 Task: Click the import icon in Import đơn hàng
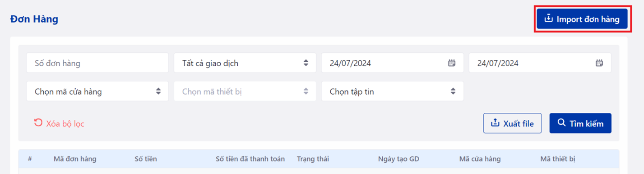pyautogui.click(x=549, y=19)
